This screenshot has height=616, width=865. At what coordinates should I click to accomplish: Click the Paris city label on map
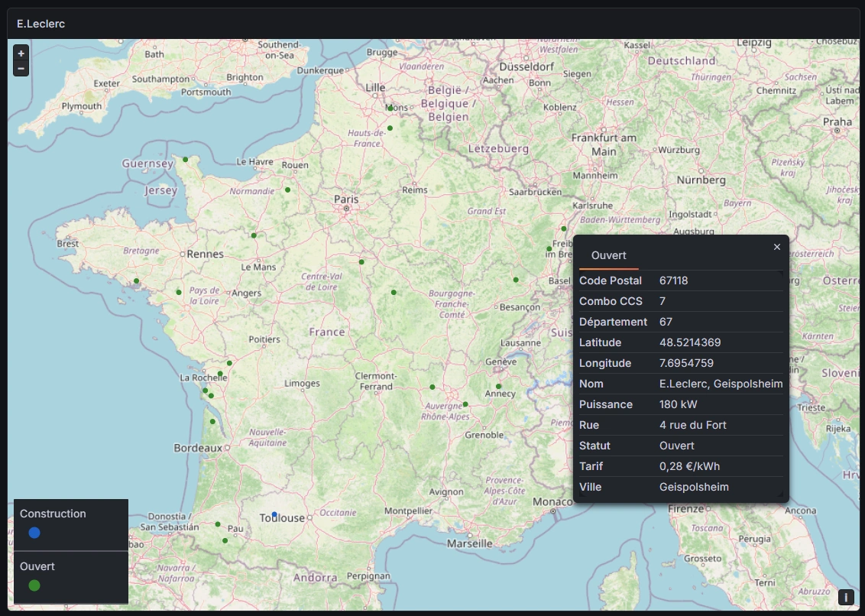(x=346, y=199)
